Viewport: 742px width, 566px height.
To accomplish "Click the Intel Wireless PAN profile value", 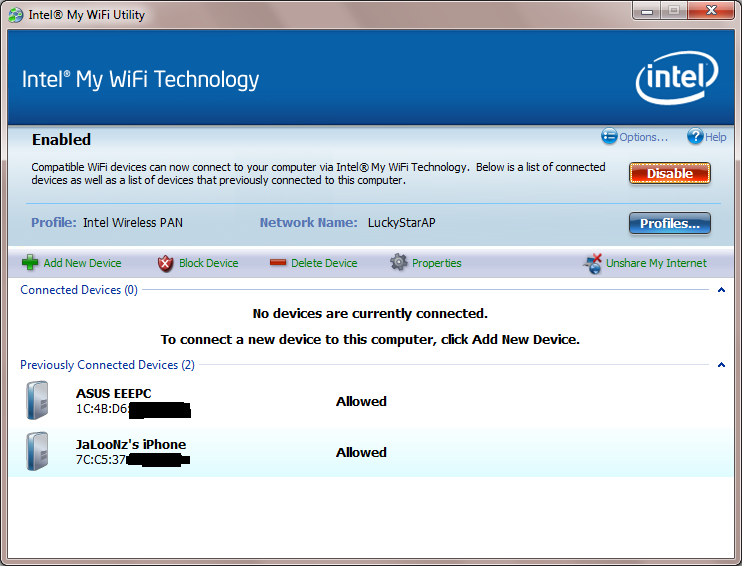I will [133, 223].
